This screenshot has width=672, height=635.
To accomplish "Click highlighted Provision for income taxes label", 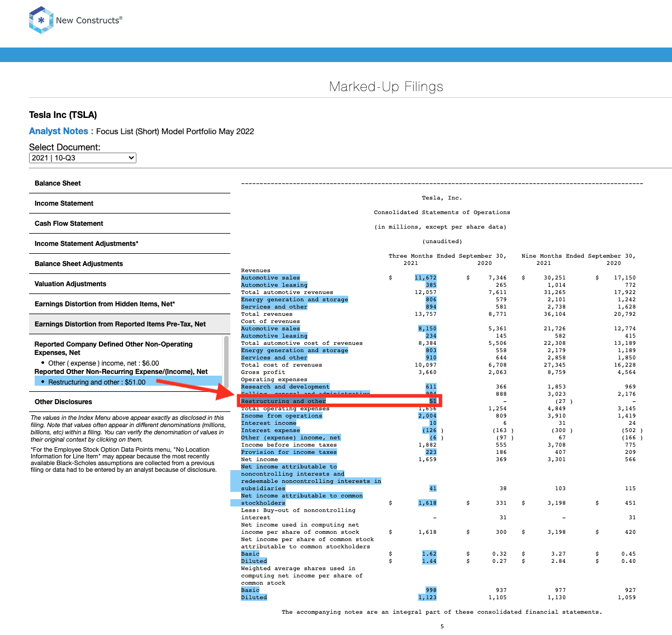I will pos(289,452).
